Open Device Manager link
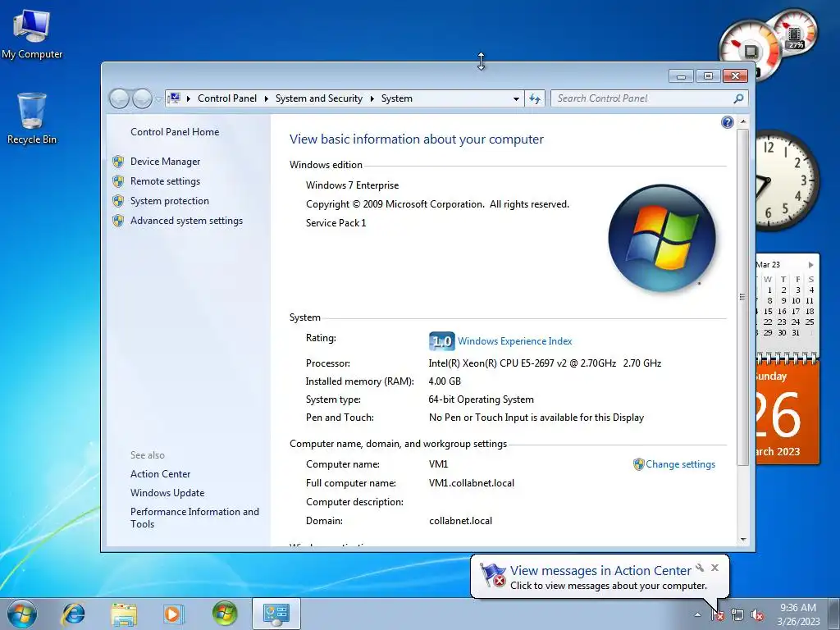The width and height of the screenshot is (840, 630). click(165, 162)
